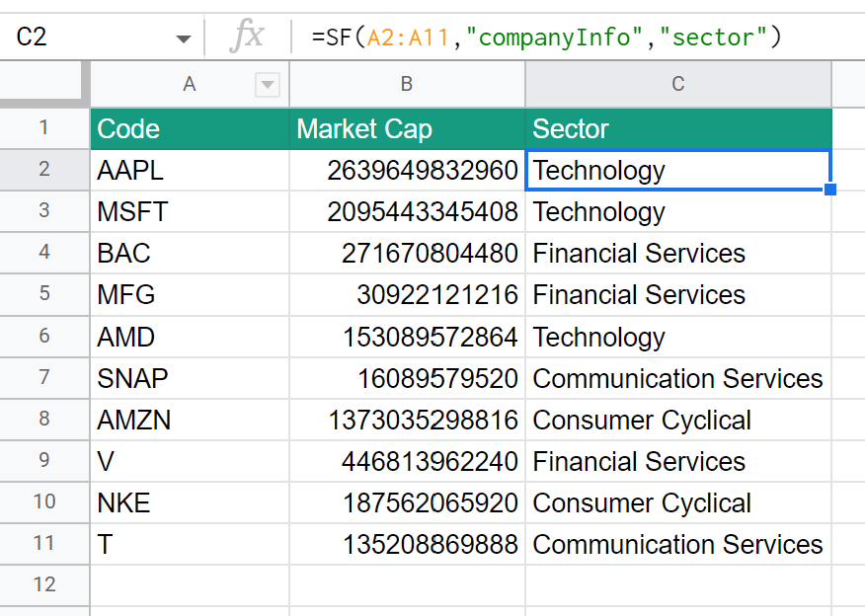Select the MFG cell

click(190, 294)
